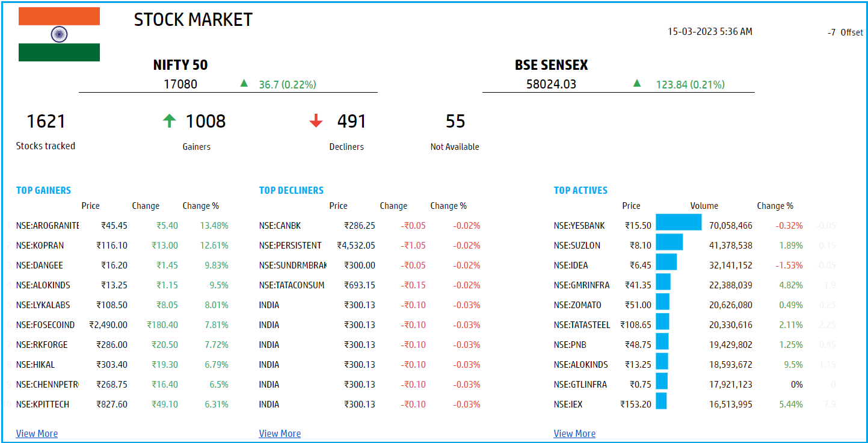
Task: Select NSE:FOSECOIND in Top Gainers
Action: (46, 325)
